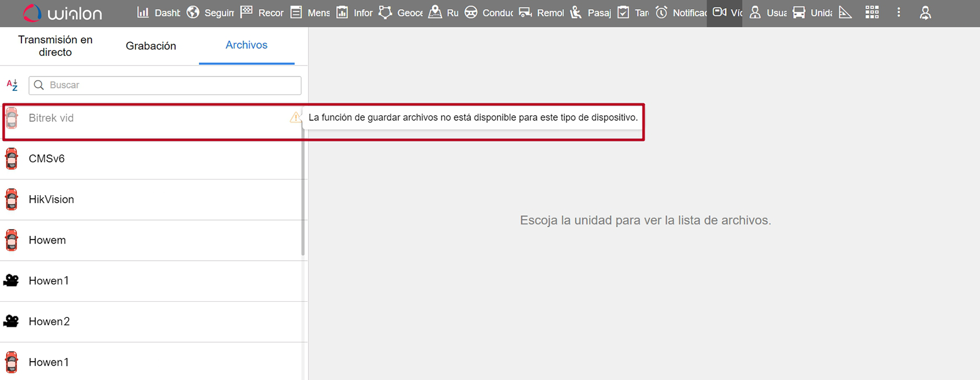Switch to Transmisión en directo tab
Viewport: 980px width, 380px height.
[x=55, y=45]
